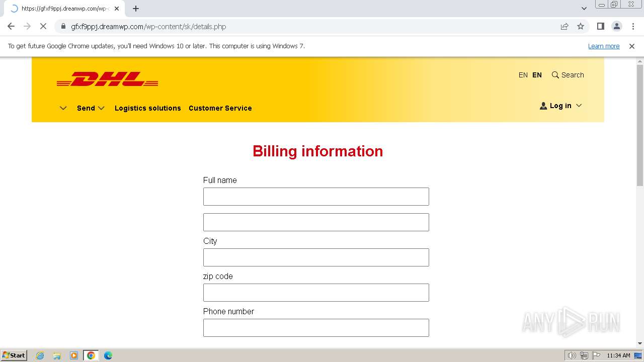Open the Chrome profile avatar
Image resolution: width=644 pixels, height=362 pixels.
point(616,26)
